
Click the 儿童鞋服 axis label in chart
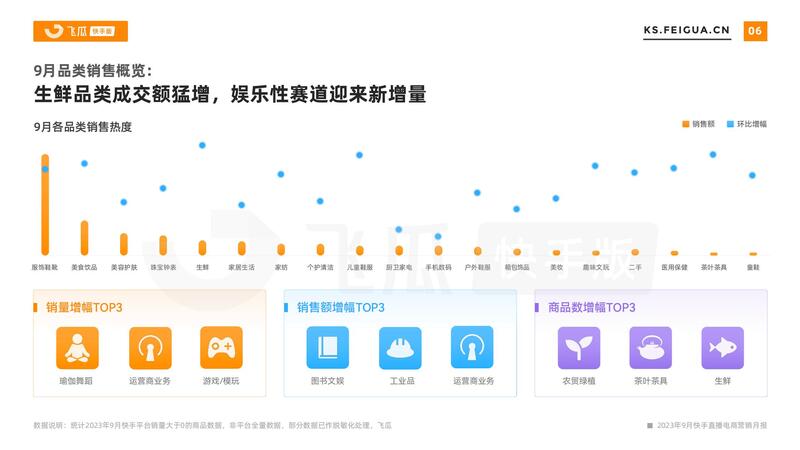pos(359,268)
